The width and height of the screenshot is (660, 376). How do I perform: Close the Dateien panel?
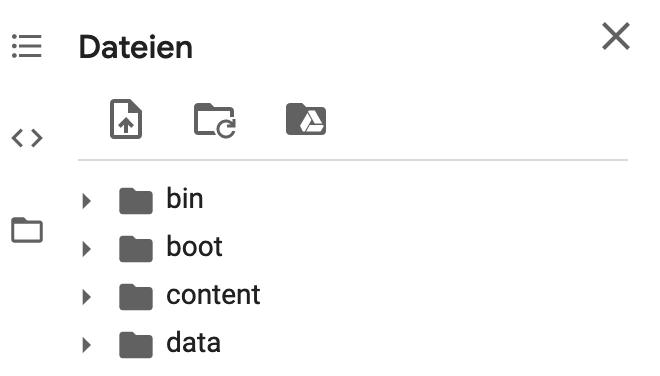(x=616, y=36)
